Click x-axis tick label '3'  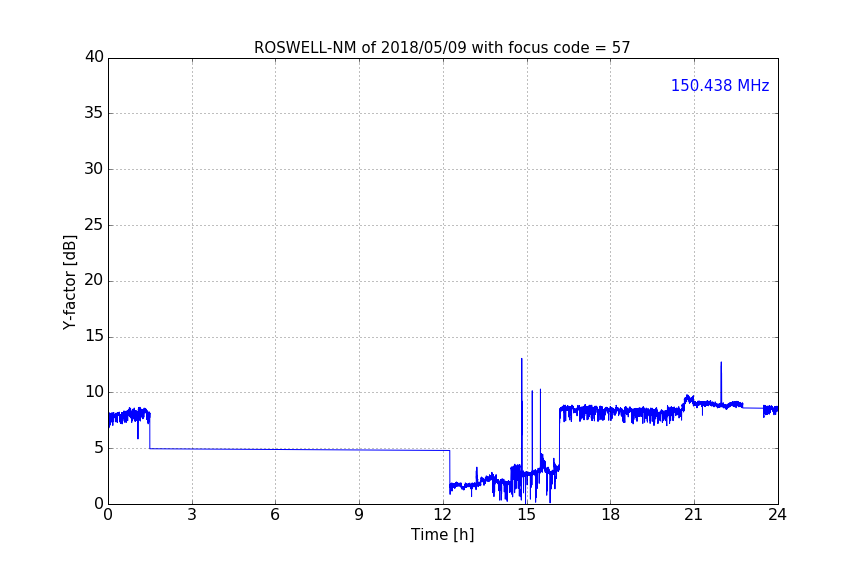pos(192,515)
